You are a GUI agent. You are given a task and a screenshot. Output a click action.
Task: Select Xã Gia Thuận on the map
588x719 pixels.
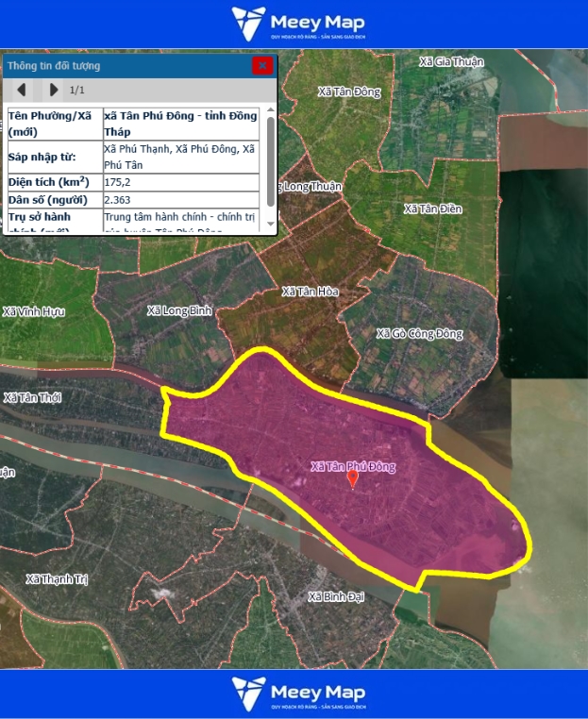tap(451, 61)
